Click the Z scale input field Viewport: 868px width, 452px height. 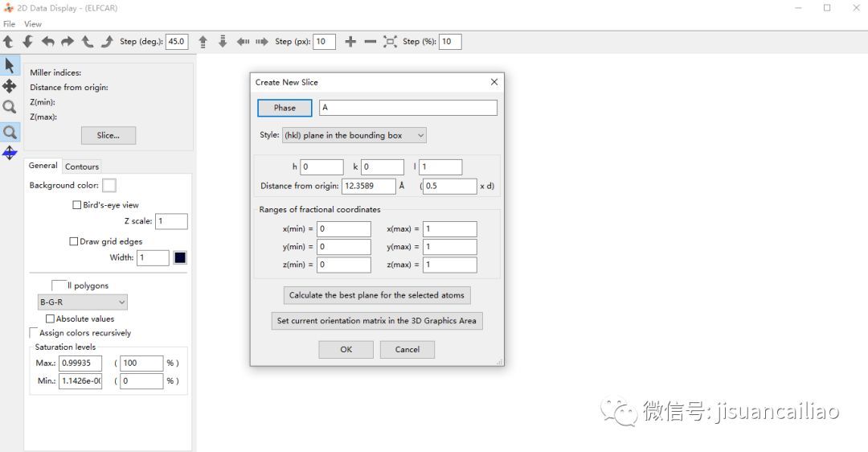coord(172,221)
